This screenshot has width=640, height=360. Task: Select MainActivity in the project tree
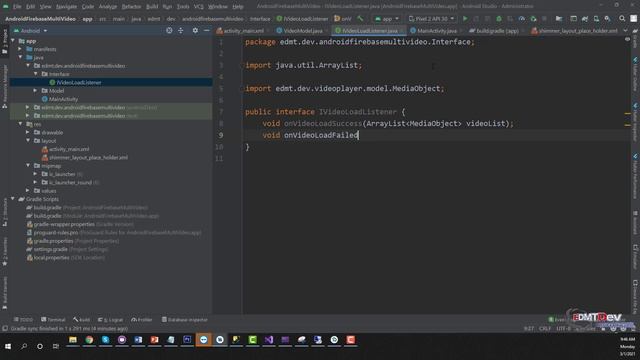(x=63, y=99)
